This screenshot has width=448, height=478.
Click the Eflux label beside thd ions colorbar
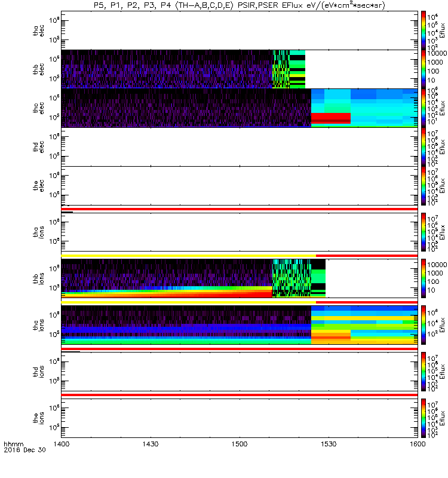coord(443,372)
